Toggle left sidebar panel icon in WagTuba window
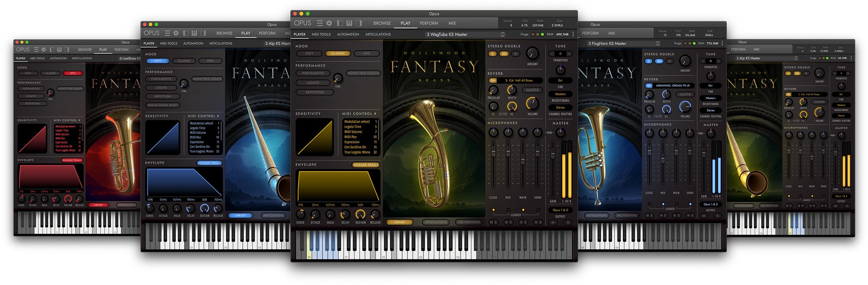This screenshot has height=285, width=868. pyautogui.click(x=340, y=23)
